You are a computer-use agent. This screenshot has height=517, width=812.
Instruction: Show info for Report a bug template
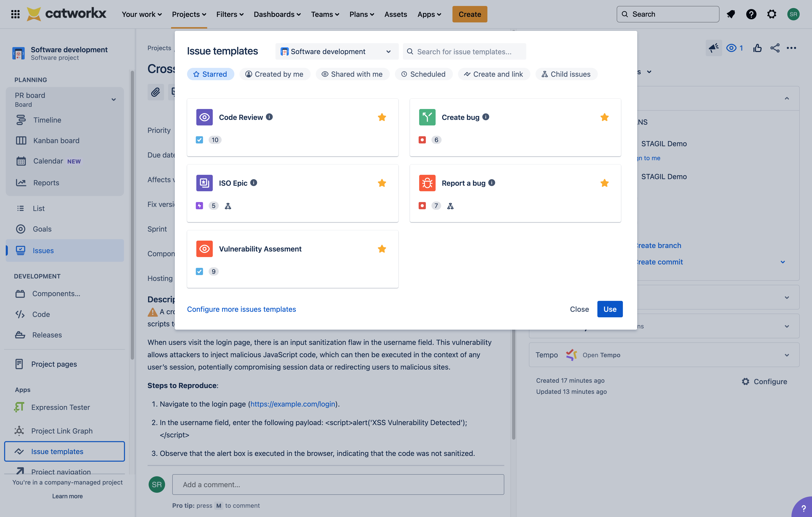[x=492, y=182]
